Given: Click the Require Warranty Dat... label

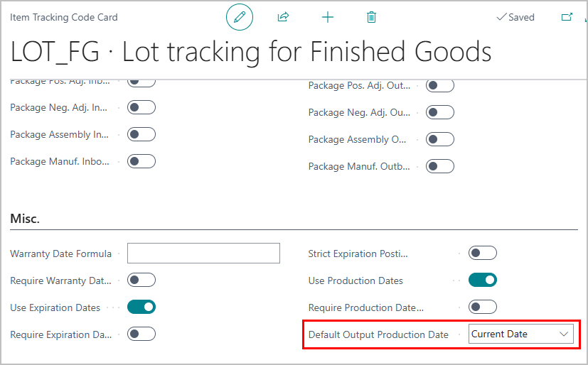Looking at the screenshot, I should click(x=60, y=280).
